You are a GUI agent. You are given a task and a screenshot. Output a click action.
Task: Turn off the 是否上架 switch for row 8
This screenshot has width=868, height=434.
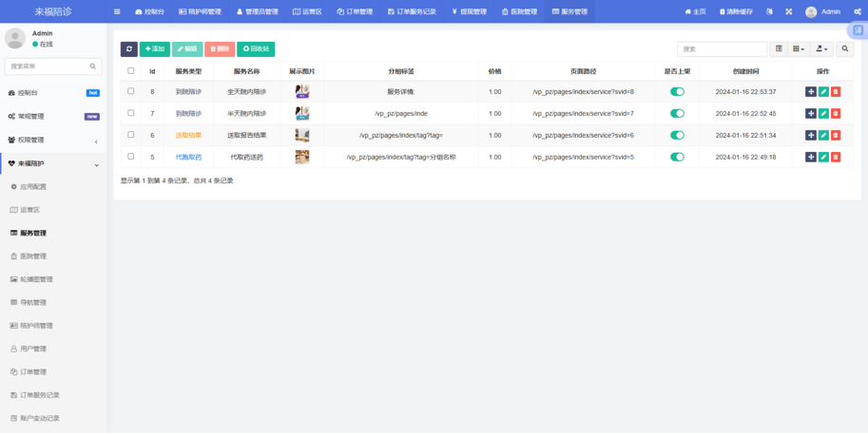point(677,92)
